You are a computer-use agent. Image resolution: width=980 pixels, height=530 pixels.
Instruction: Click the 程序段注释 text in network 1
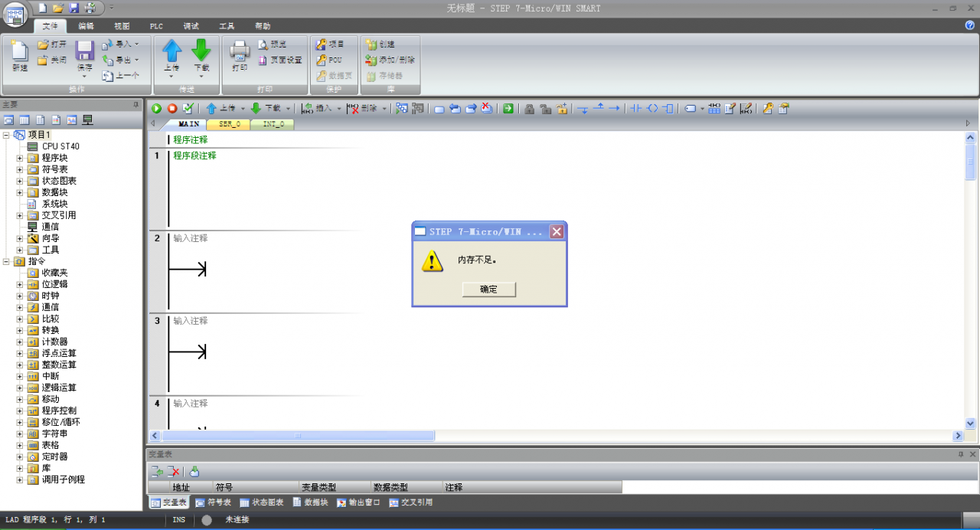[194, 155]
